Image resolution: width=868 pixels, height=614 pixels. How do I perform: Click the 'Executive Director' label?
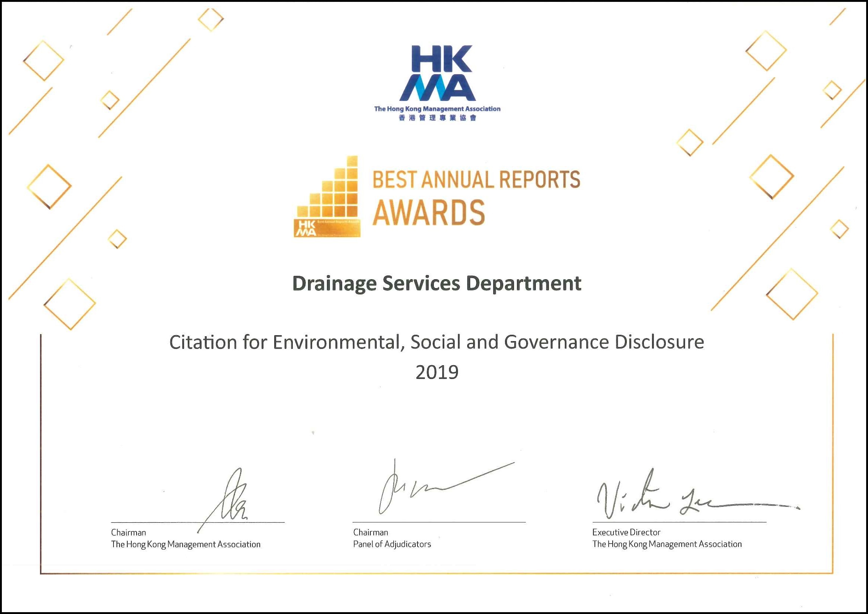626,532
